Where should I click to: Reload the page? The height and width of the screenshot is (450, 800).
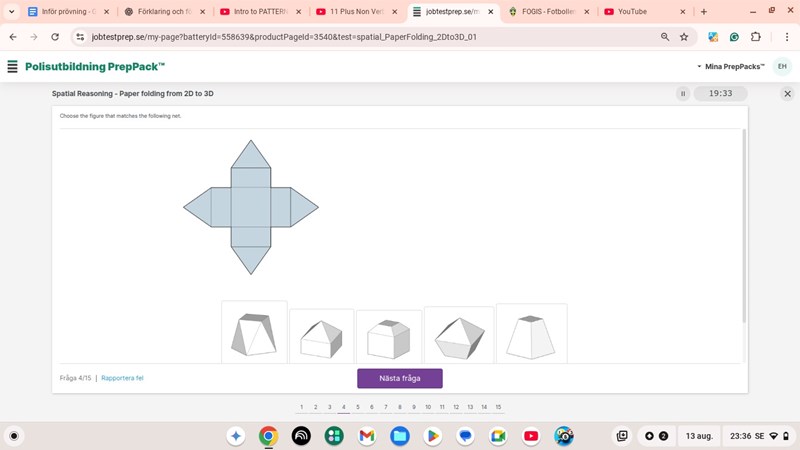pyautogui.click(x=53, y=37)
